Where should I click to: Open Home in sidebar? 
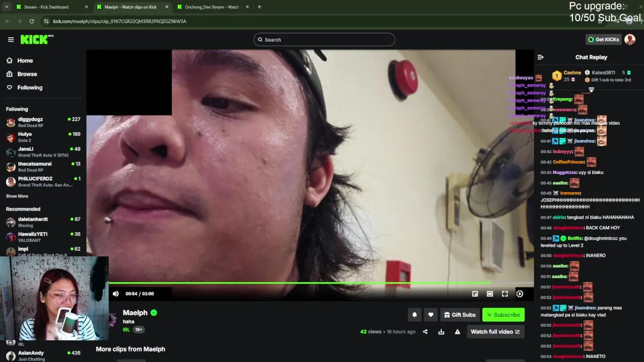point(25,60)
